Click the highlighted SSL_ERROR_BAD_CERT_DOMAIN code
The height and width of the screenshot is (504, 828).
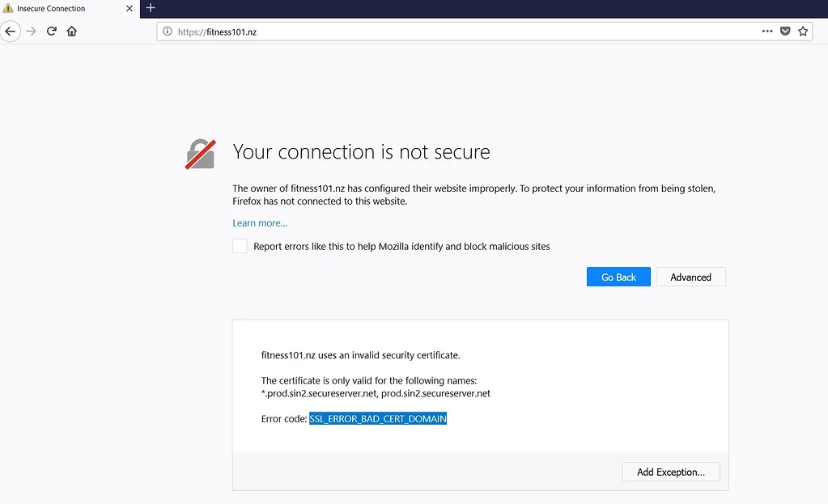tap(378, 419)
